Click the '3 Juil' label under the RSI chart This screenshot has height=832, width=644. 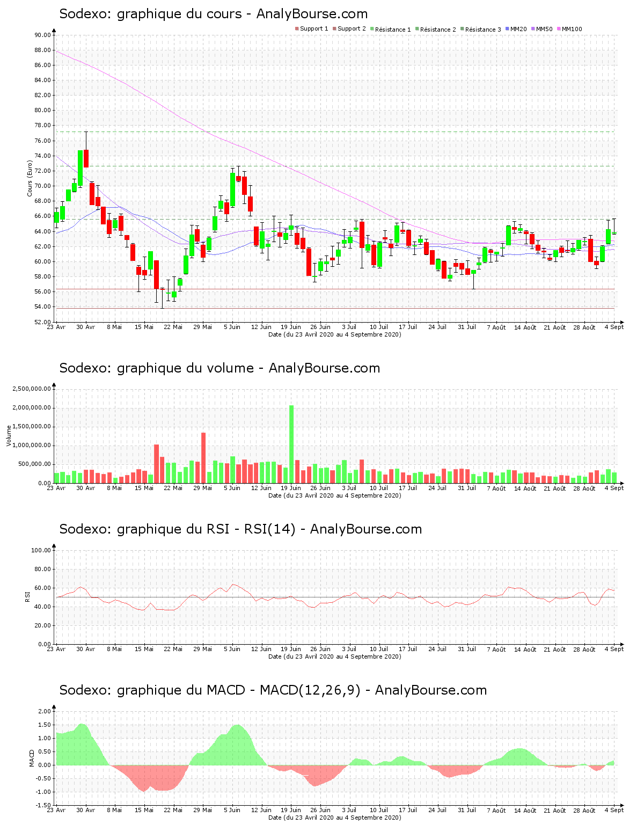(x=349, y=649)
